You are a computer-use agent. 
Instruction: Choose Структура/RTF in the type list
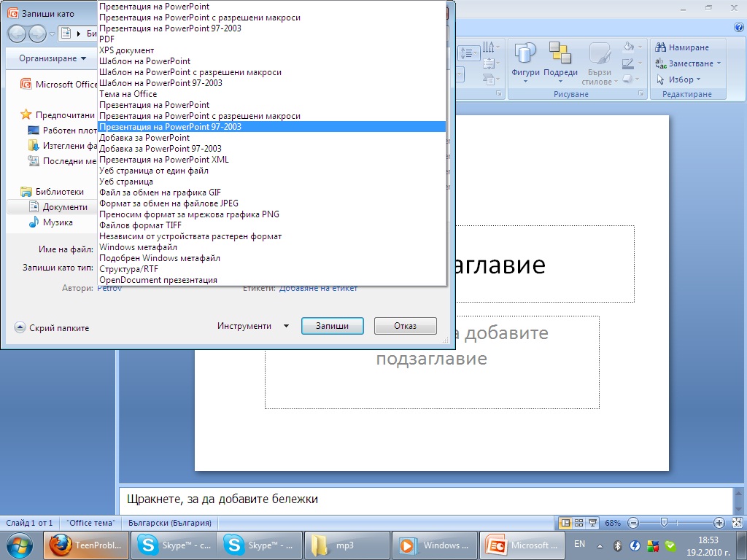(271, 269)
